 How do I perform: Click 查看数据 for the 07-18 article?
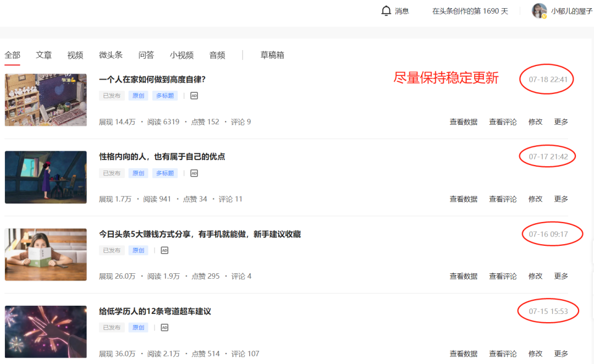pyautogui.click(x=463, y=122)
